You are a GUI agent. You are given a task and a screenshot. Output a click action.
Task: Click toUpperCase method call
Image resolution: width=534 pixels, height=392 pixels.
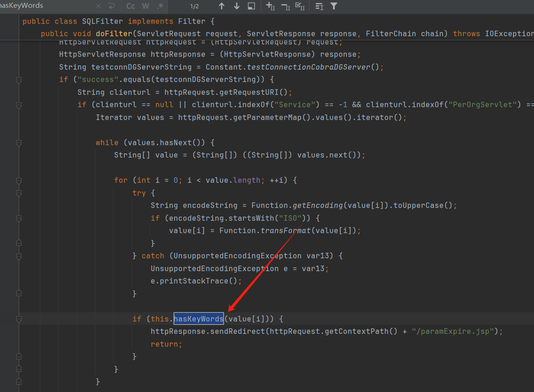click(418, 205)
